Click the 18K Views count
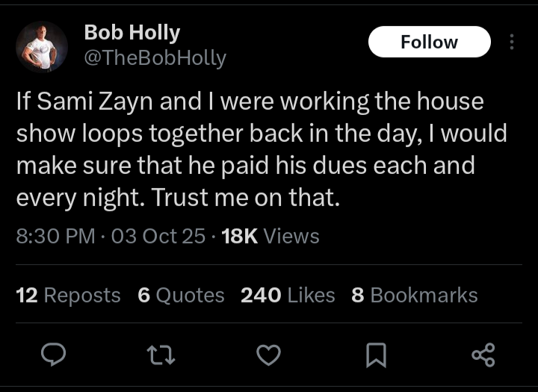Image resolution: width=538 pixels, height=392 pixels. tap(270, 236)
